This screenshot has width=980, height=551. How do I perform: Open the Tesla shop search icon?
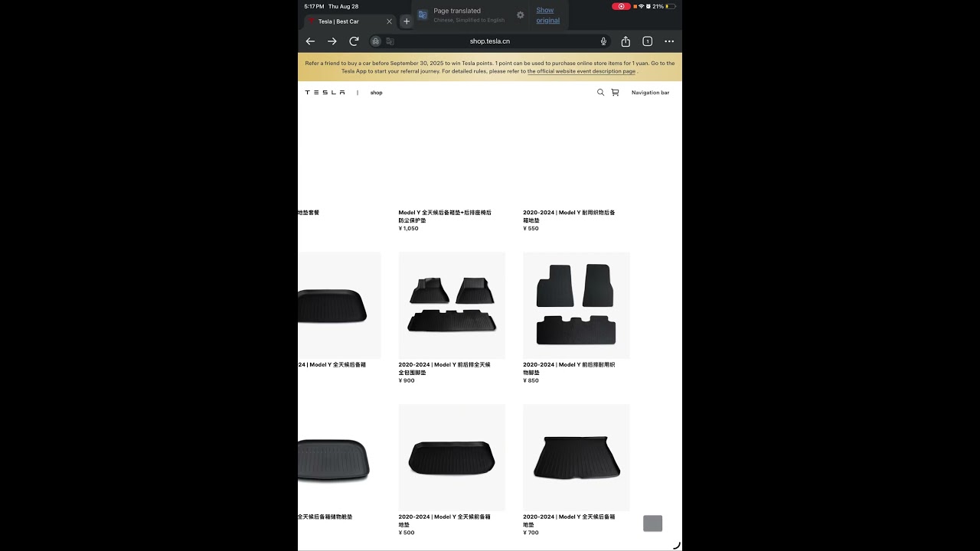600,93
